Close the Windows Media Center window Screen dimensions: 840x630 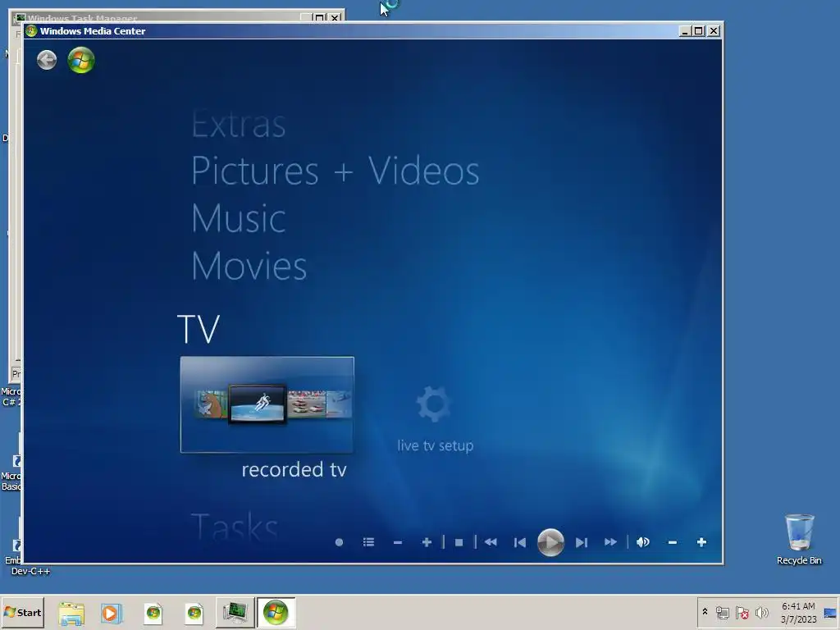(714, 31)
